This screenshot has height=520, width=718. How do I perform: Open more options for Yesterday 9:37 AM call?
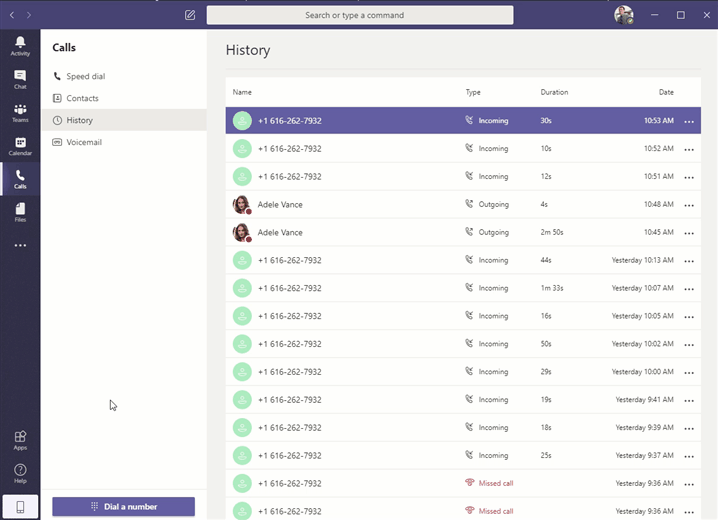[689, 456]
